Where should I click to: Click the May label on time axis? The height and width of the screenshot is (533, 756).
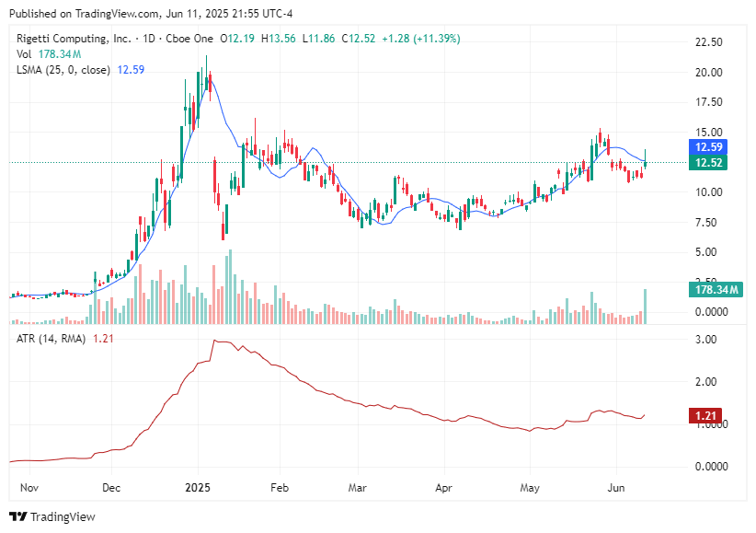[530, 488]
